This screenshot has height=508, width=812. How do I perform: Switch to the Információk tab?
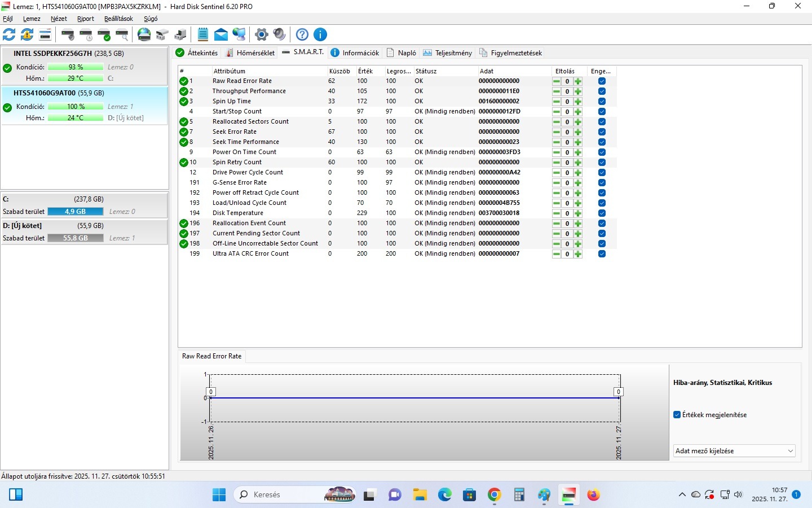point(355,53)
